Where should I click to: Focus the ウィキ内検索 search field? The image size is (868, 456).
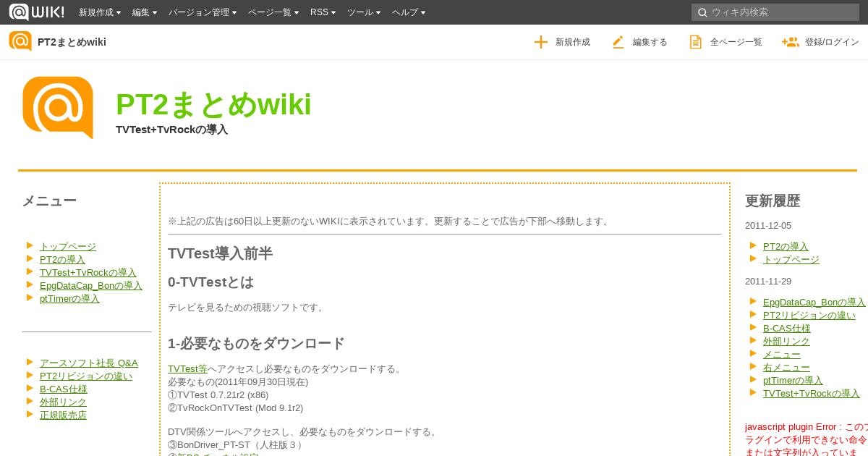[x=775, y=12]
